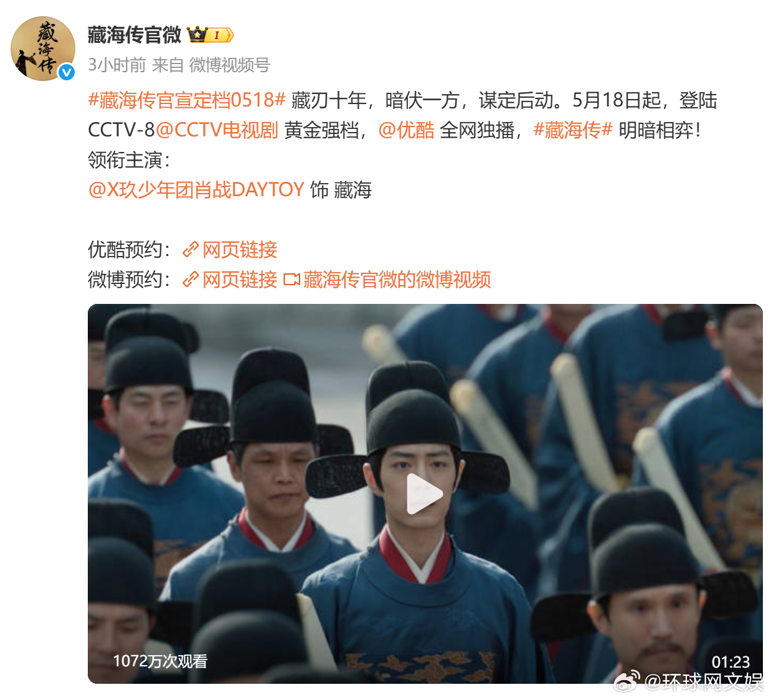
Task: Click the link icon beside 优酷预约
Action: point(191,250)
